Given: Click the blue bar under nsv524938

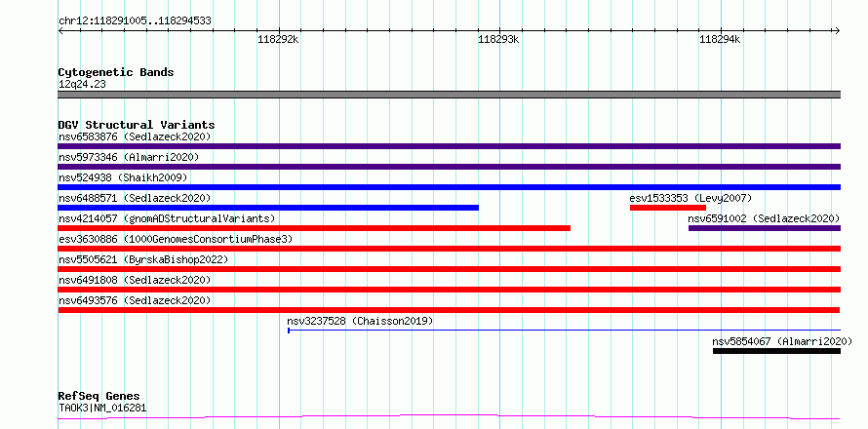Looking at the screenshot, I should [449, 187].
